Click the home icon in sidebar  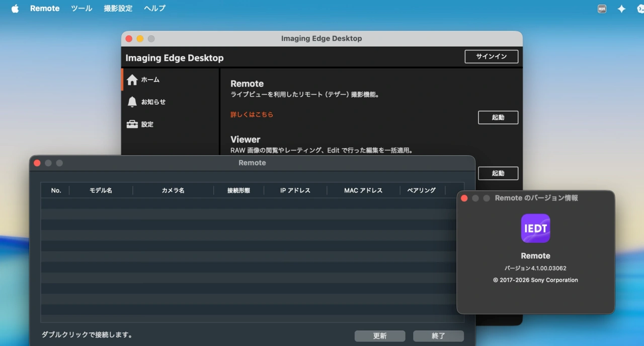point(132,80)
